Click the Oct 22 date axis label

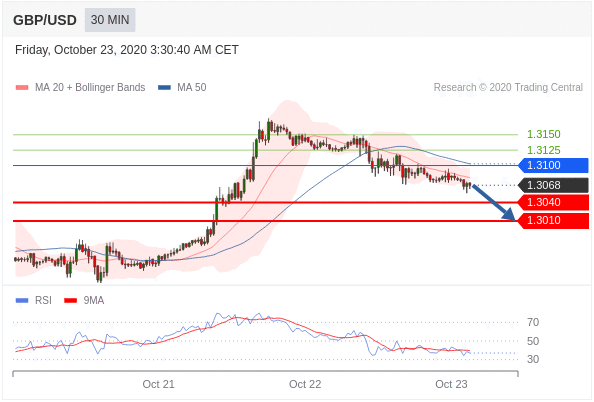[305, 384]
